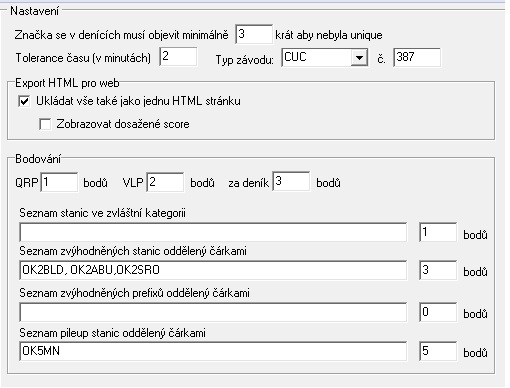Click the QRP label
Image resolution: width=510 pixels, height=388 pixels.
[x=27, y=183]
